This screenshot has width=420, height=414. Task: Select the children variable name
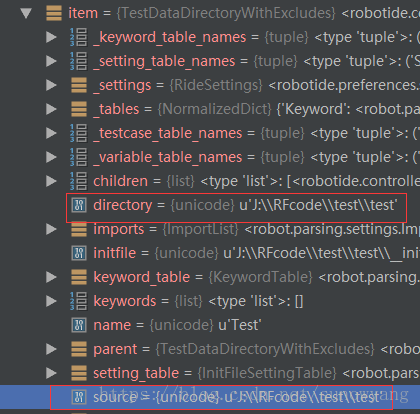pos(120,181)
